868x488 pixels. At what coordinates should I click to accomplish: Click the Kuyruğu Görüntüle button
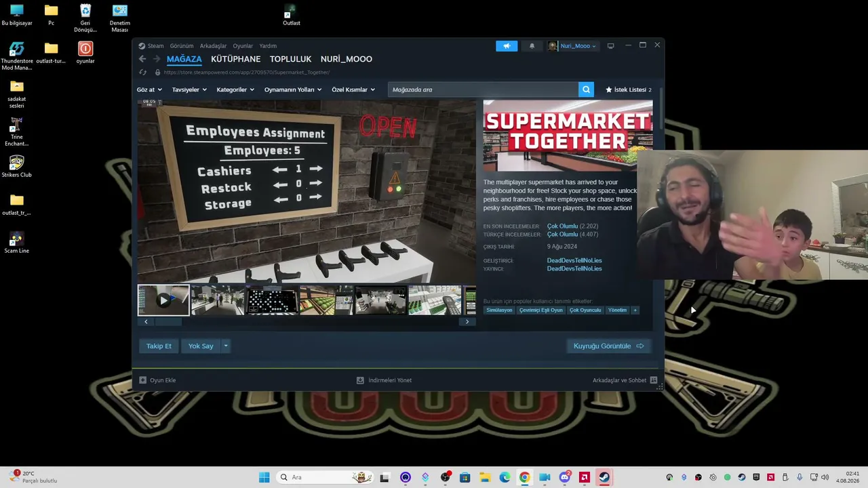[608, 346]
